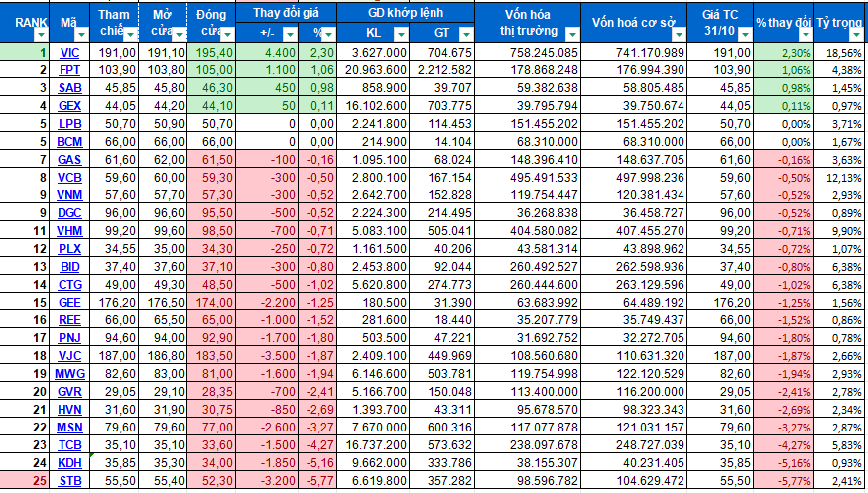
Task: Select VHM base capitalization 407.455.270
Action: coord(634,231)
